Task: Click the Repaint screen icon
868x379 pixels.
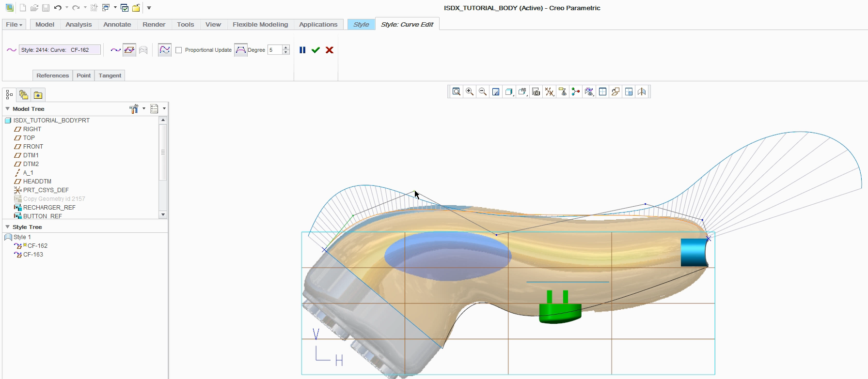Action: pos(496,91)
